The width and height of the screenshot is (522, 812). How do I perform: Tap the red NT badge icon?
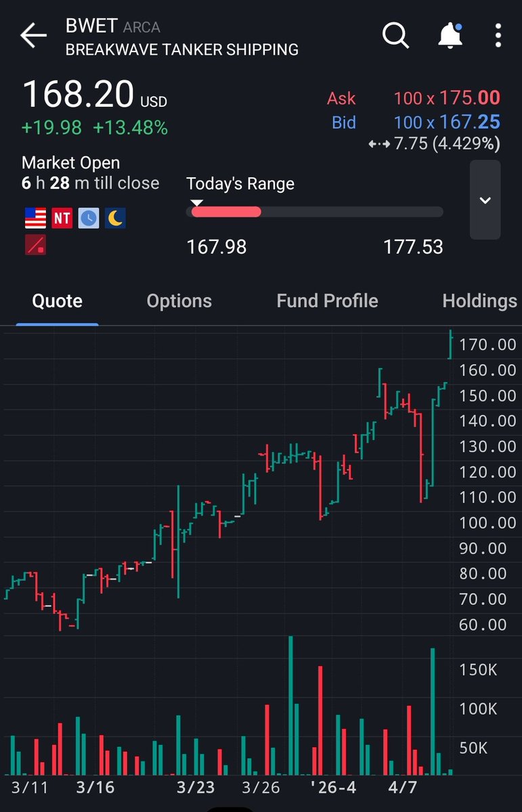pos(62,218)
